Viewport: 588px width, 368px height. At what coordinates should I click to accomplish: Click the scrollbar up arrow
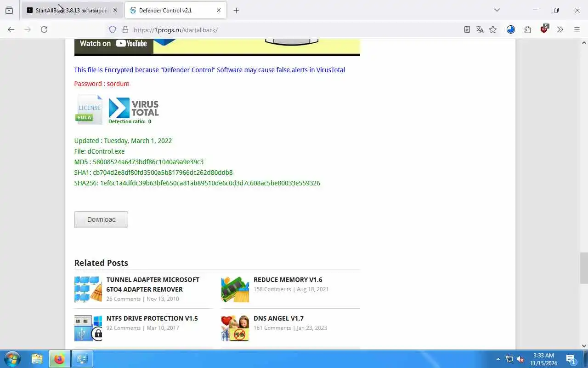[x=584, y=43]
